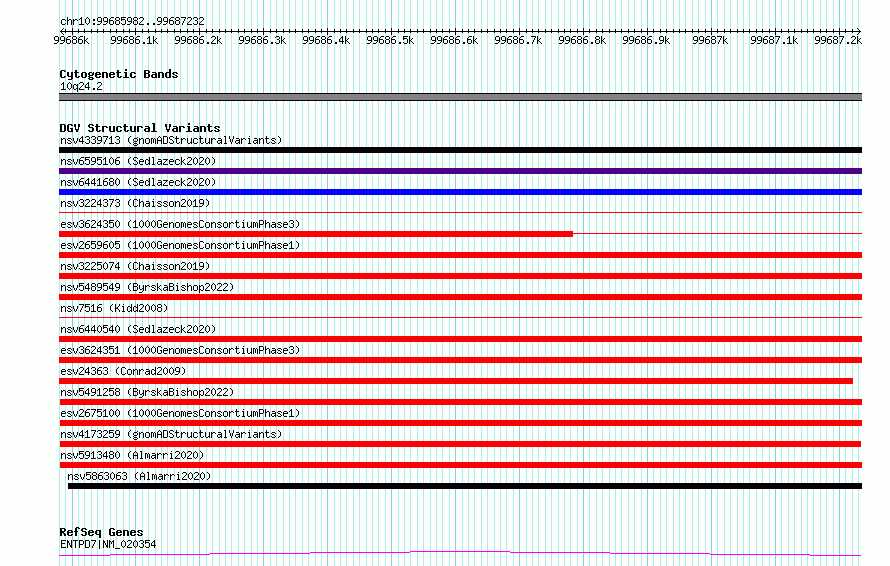Screen dimensions: 890x566
Task: Select the 99687.2k ruler tick label
Action: pos(838,40)
